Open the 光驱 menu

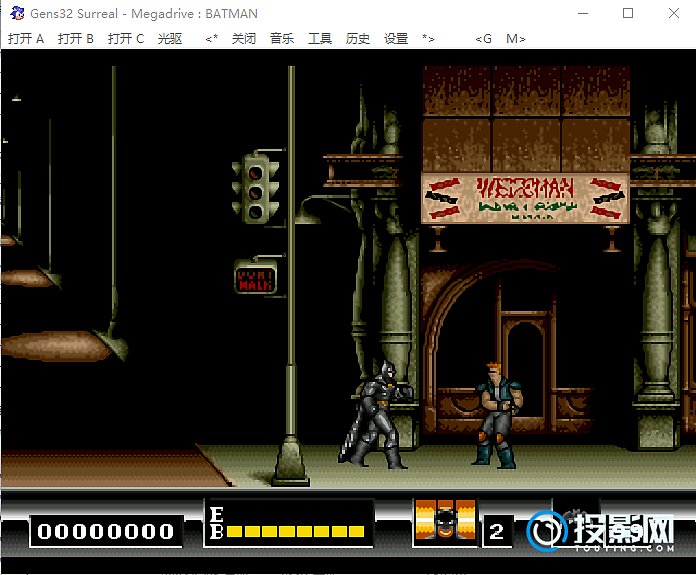coord(170,39)
